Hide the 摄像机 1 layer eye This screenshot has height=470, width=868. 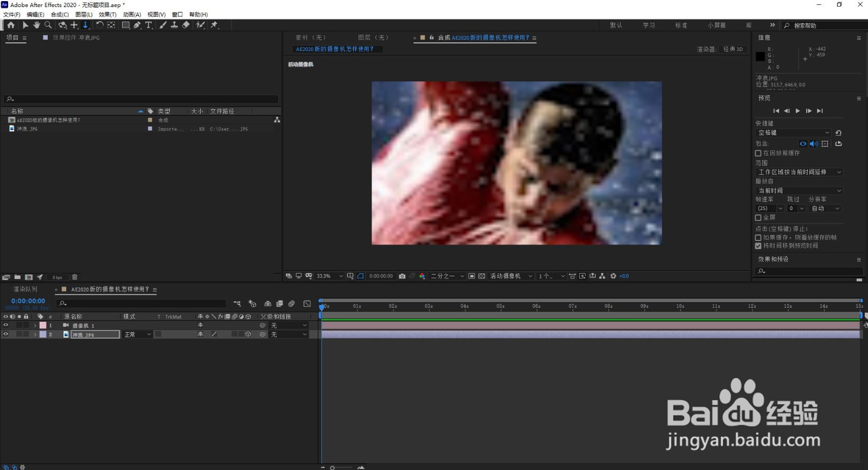point(6,326)
